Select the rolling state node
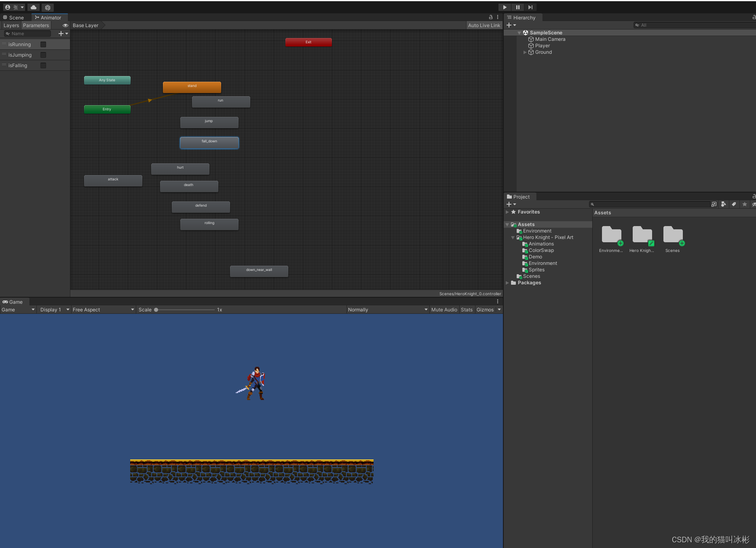 click(209, 224)
